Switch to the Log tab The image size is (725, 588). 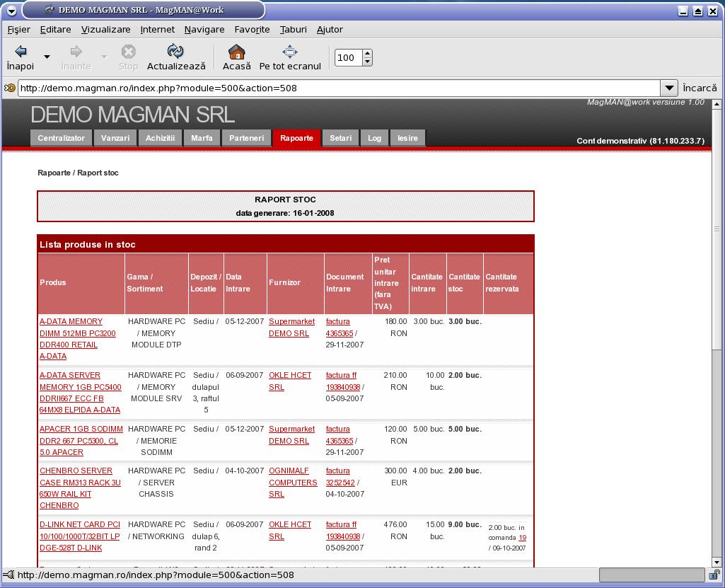pos(374,138)
